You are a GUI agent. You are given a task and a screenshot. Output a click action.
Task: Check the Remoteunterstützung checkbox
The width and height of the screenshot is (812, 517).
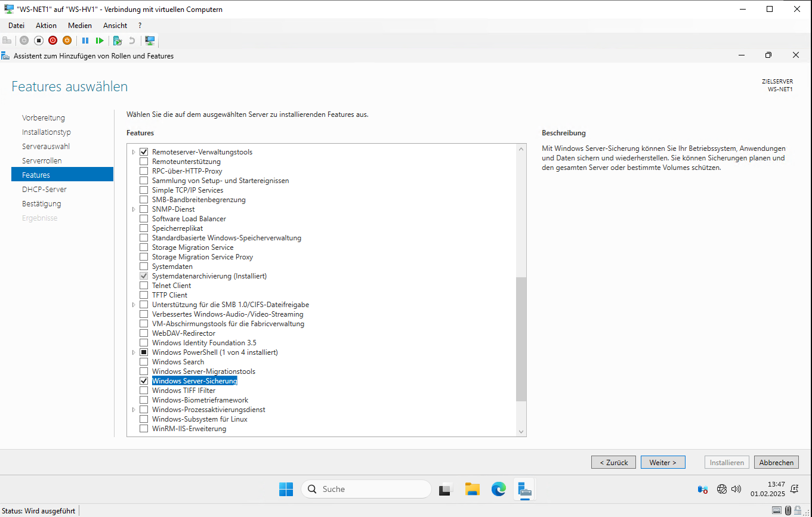pos(144,162)
